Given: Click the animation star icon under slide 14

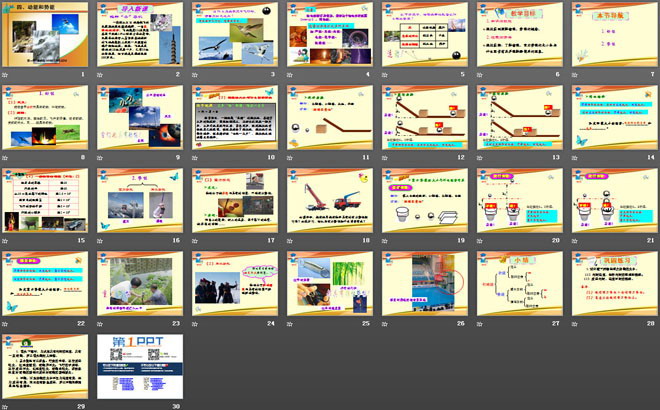Looking at the screenshot, I should (575, 157).
